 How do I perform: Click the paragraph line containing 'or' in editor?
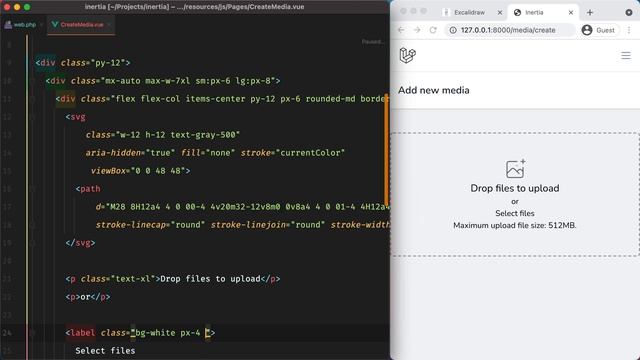[x=88, y=297]
